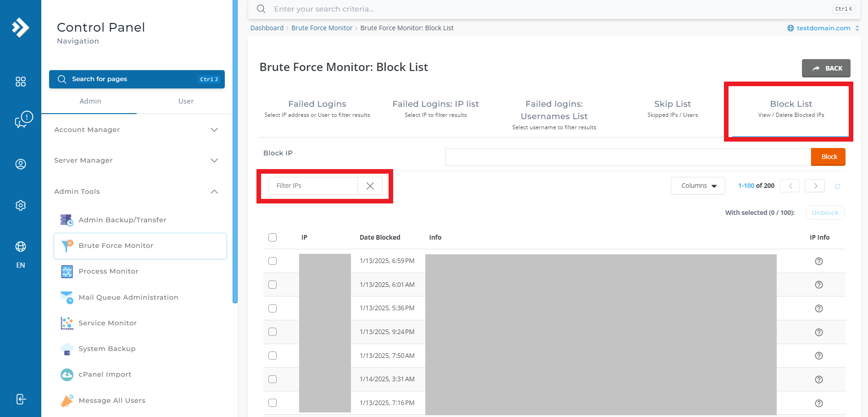
Task: Expand the Account Manager section
Action: point(136,130)
